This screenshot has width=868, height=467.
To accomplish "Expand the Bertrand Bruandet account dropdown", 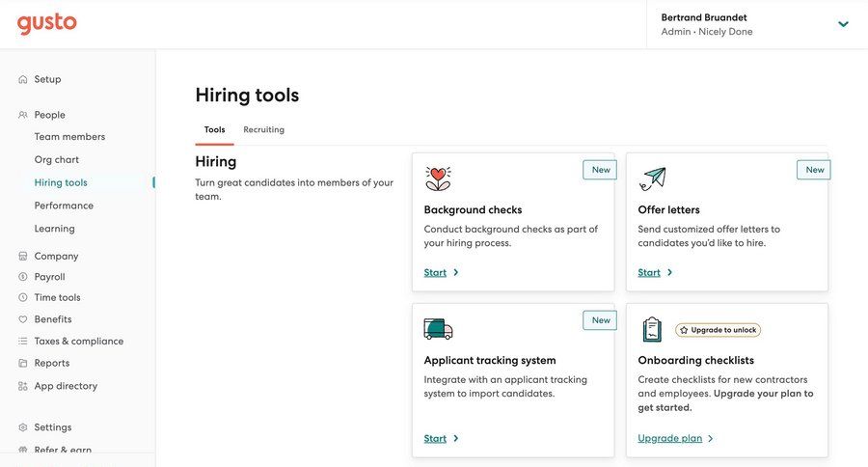I will 843,24.
